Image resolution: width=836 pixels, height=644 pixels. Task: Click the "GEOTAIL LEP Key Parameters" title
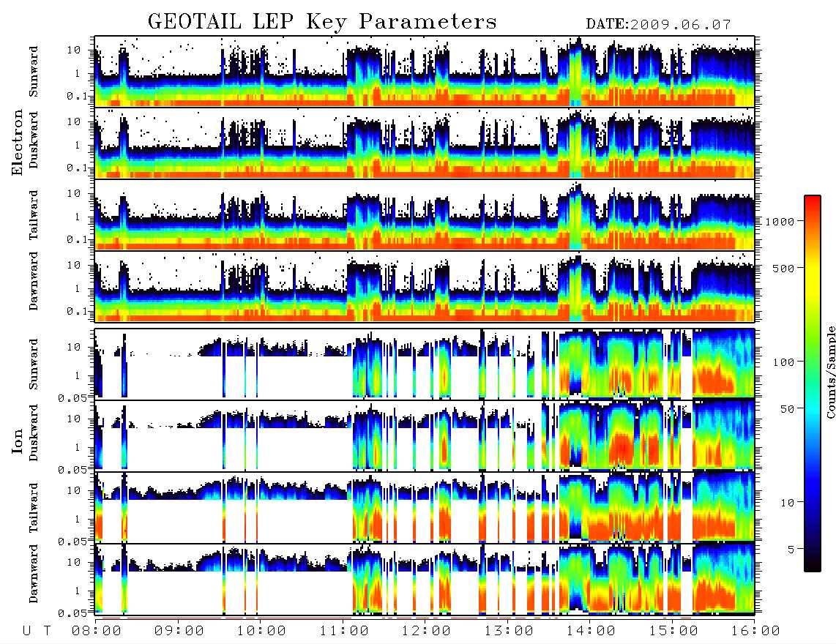(x=322, y=22)
